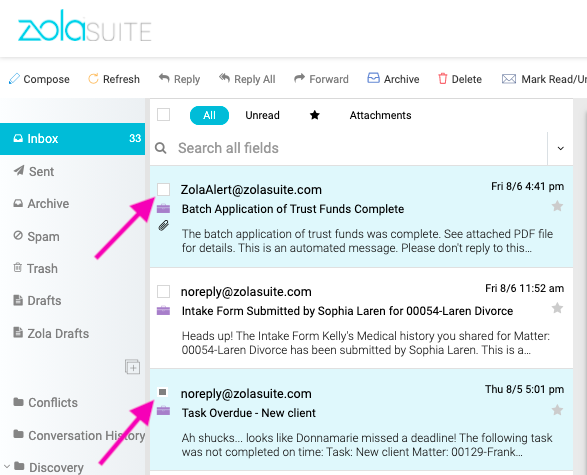Click the Delete trash can icon
The width and height of the screenshot is (587, 475).
(442, 79)
